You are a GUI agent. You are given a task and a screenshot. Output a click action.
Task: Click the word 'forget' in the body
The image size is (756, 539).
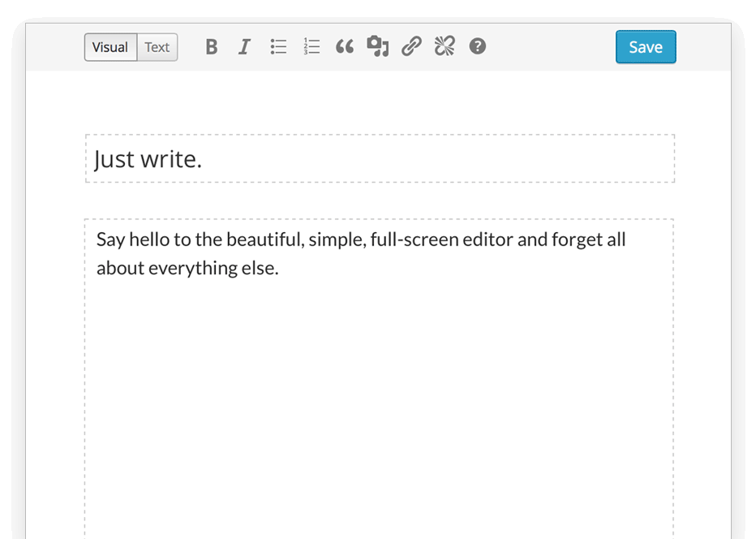577,239
